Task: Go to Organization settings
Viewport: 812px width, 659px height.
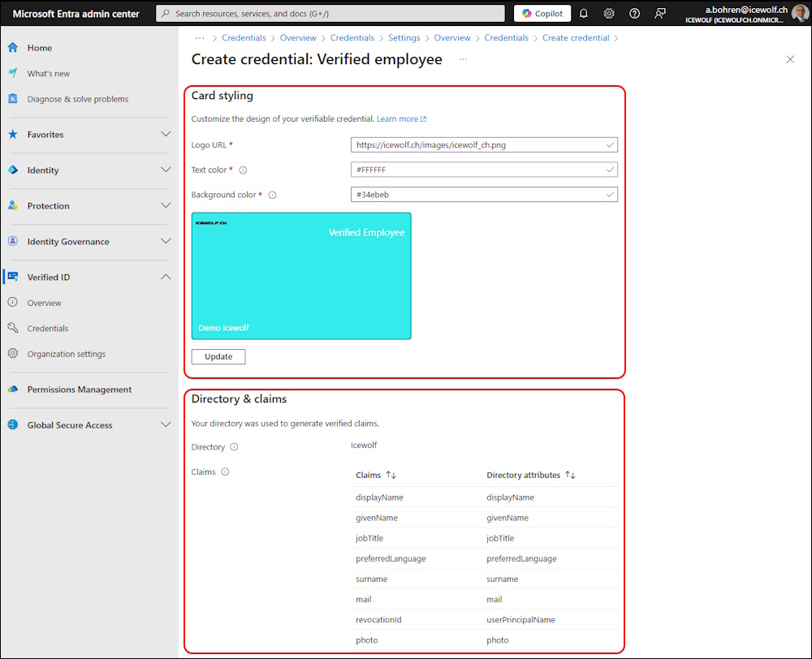Action: coord(67,354)
